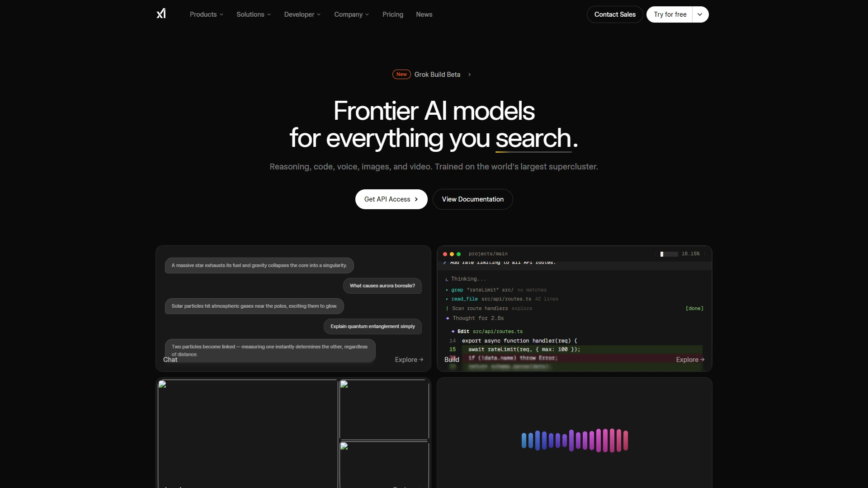The image size is (868, 488).
Task: Click the green terminal window dot
Action: pos(458,254)
